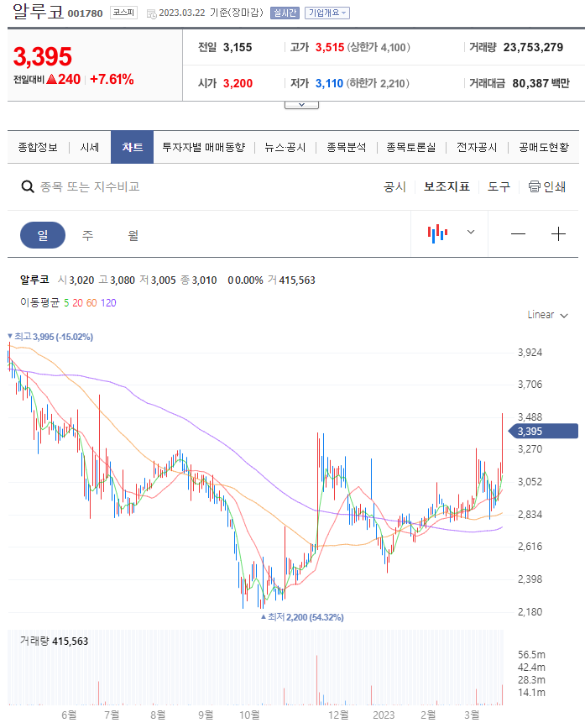Viewport: 585px width, 728px height.
Task: Click the moving average 20 red legend
Action: click(77, 303)
